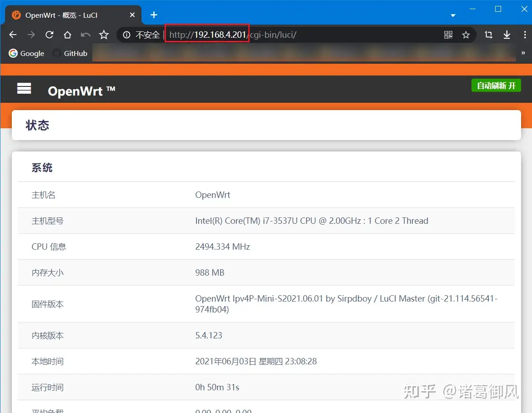
Task: Open the Google bookmark
Action: 26,53
